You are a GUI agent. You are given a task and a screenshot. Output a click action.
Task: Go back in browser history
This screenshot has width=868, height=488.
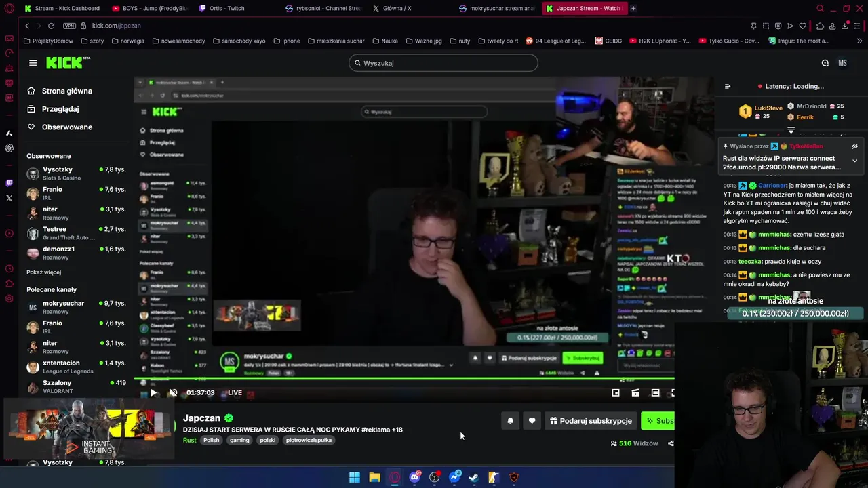[x=26, y=26]
